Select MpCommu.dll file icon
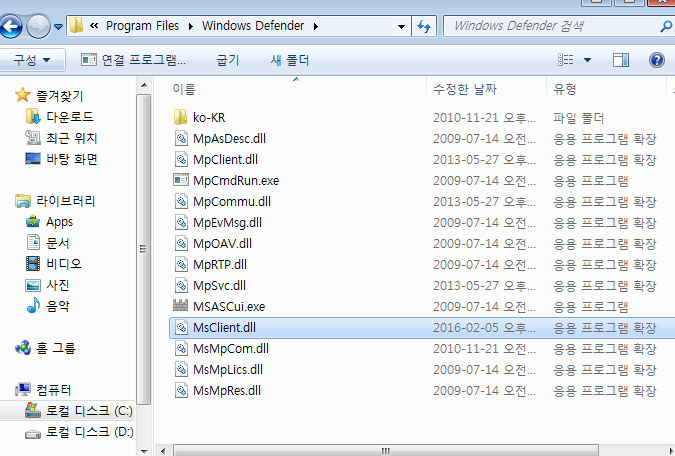 pyautogui.click(x=181, y=201)
